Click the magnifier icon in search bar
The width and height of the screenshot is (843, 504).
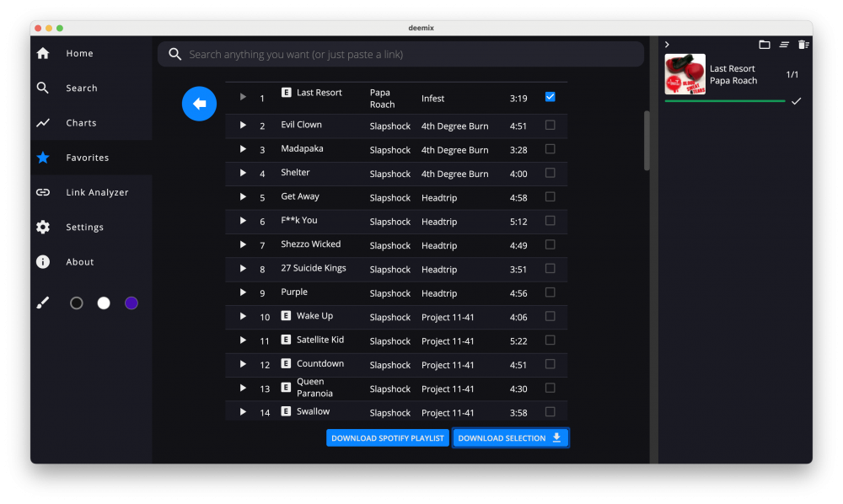tap(175, 55)
